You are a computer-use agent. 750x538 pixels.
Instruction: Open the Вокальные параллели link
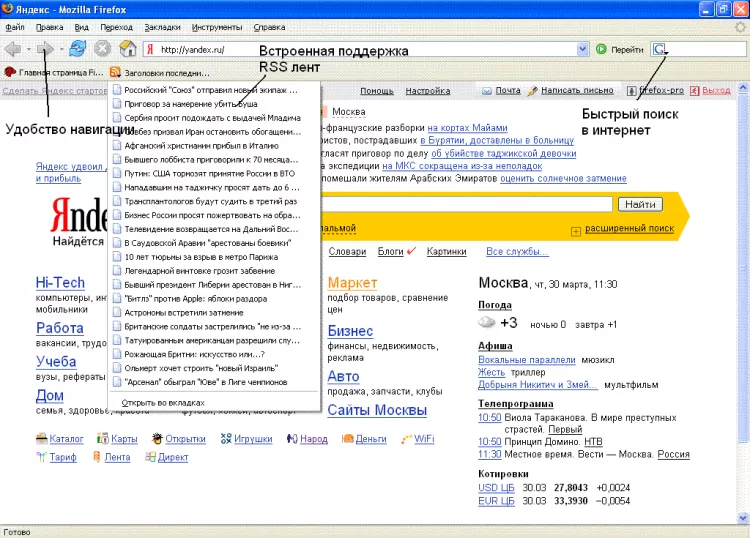point(527,360)
